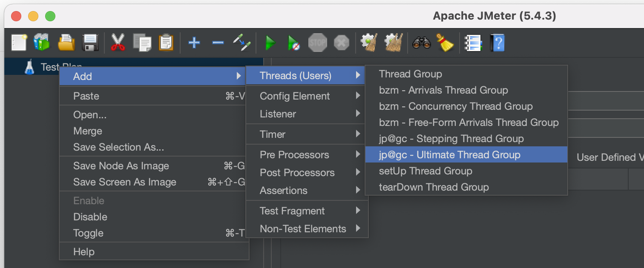644x268 pixels.
Task: Open Help from the context menu
Action: (153, 252)
